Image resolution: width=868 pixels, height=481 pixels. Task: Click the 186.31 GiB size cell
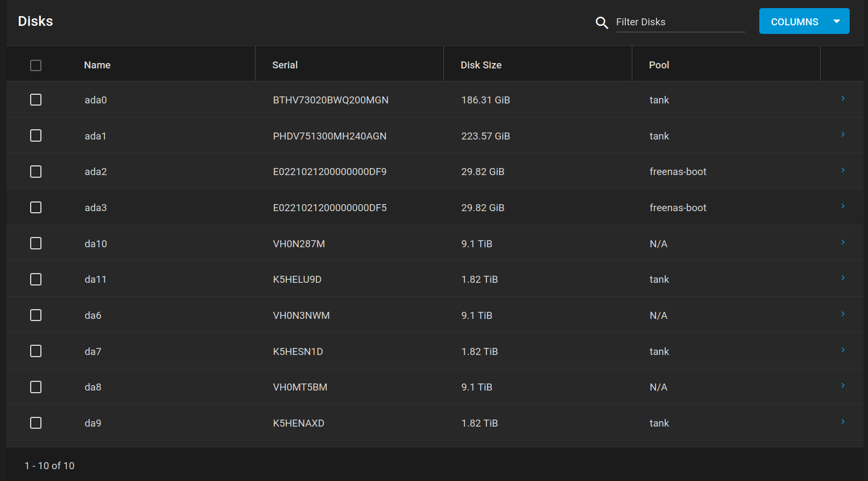coord(486,100)
